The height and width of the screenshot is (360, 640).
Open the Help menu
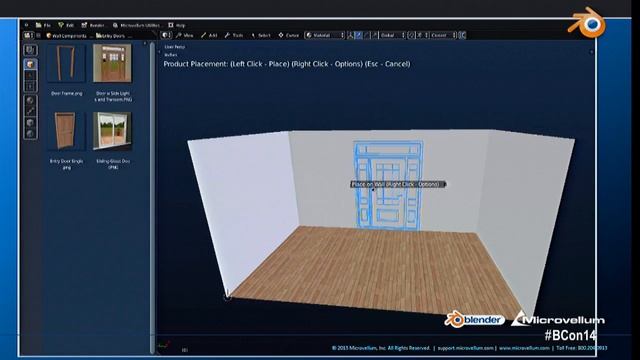(177, 25)
